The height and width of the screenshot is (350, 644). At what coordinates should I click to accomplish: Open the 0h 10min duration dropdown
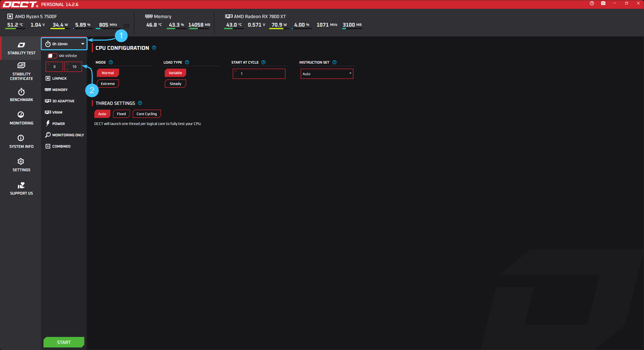pos(64,44)
